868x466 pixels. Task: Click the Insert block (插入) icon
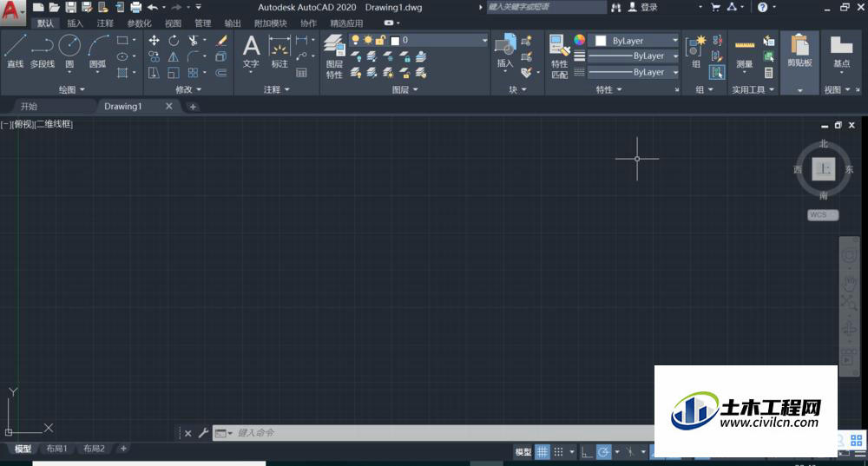505,51
